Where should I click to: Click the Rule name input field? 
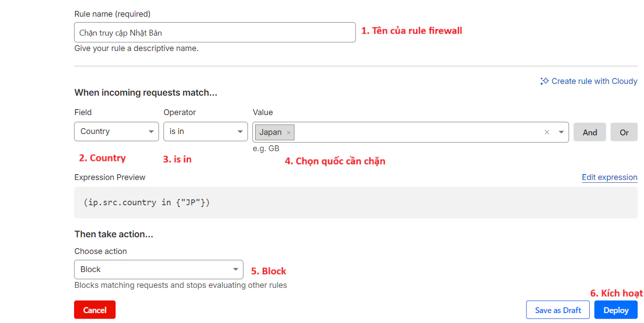click(215, 32)
